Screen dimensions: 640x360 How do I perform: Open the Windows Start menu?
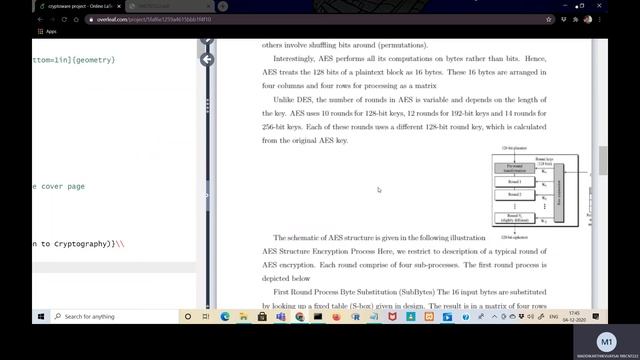(41, 316)
